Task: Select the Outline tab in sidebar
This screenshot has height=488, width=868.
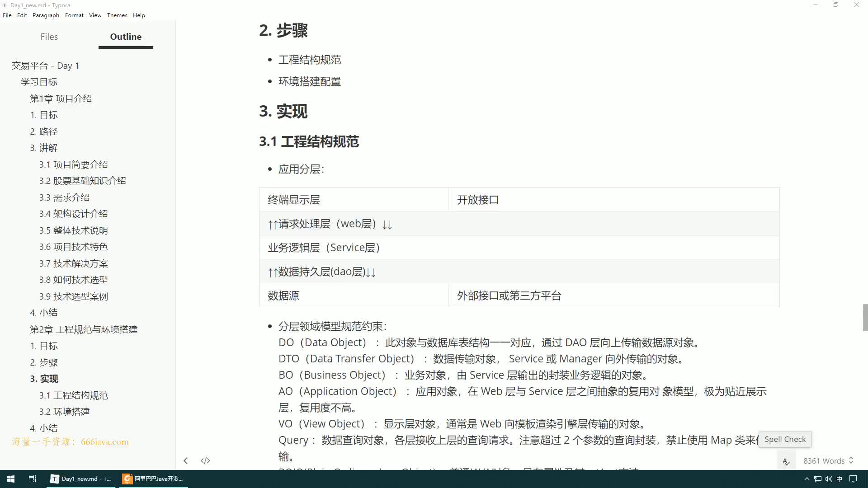Action: point(126,36)
